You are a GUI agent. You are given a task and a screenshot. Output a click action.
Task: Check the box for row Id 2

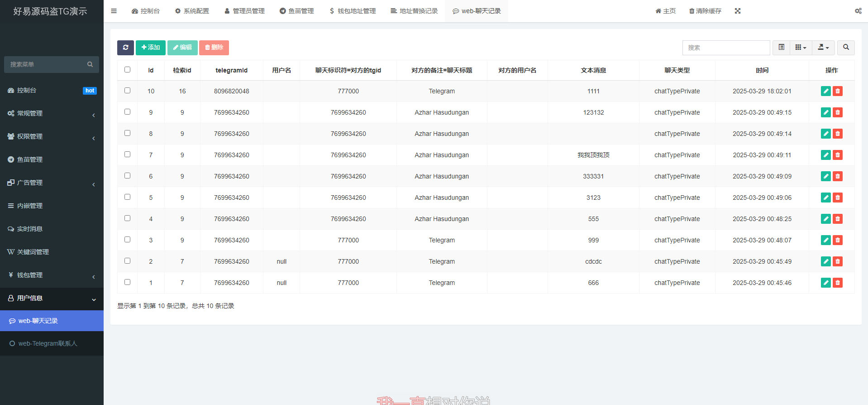coord(127,261)
